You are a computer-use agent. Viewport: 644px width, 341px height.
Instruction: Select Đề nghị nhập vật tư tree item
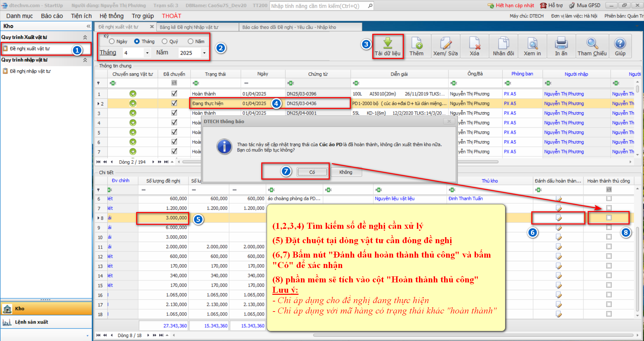click(x=30, y=71)
